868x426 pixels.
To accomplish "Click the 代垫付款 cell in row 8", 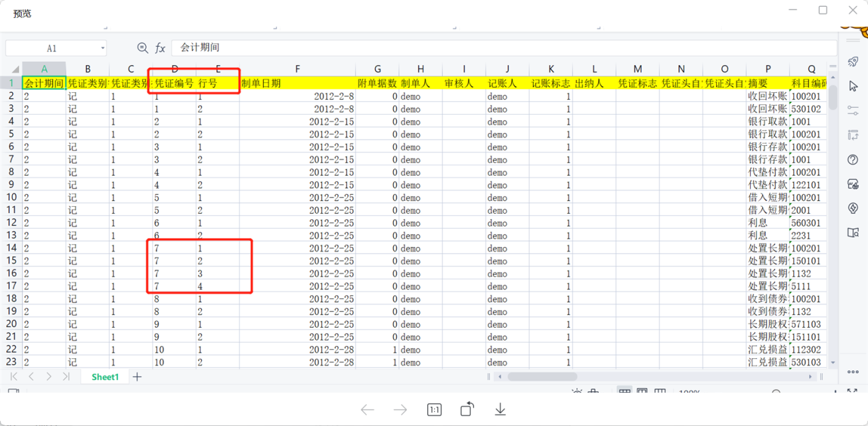I will tap(768, 172).
